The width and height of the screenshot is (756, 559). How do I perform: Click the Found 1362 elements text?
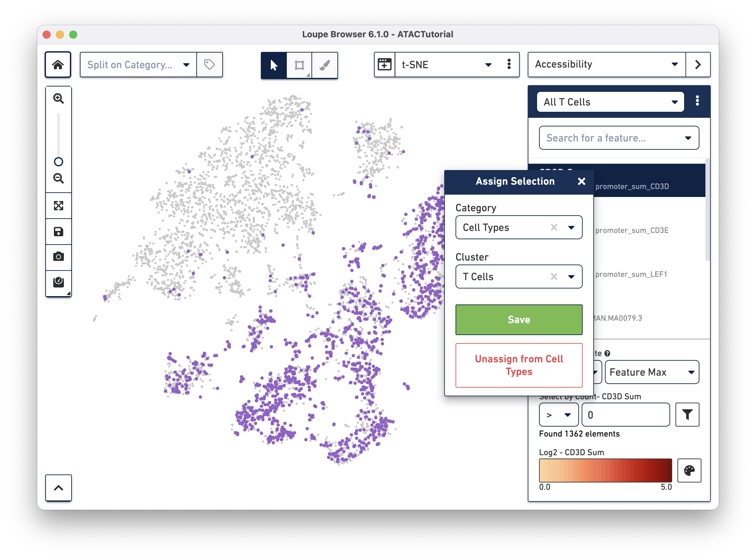579,434
